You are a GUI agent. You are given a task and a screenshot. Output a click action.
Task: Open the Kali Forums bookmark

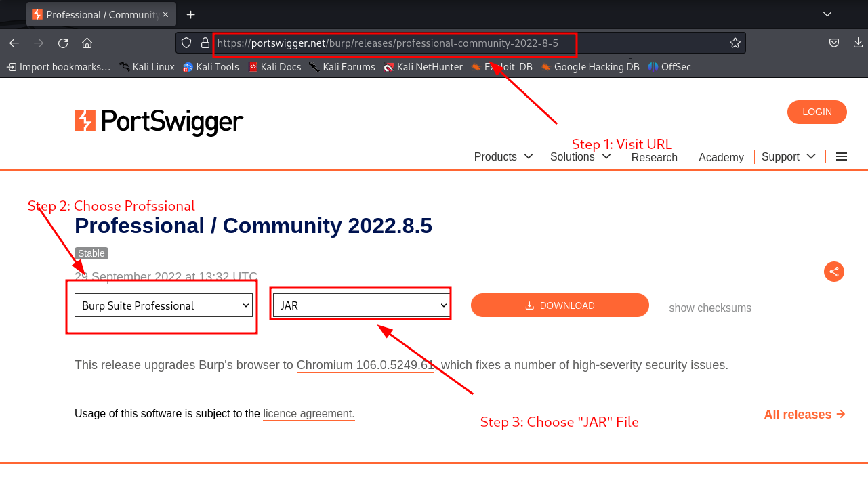(x=342, y=67)
